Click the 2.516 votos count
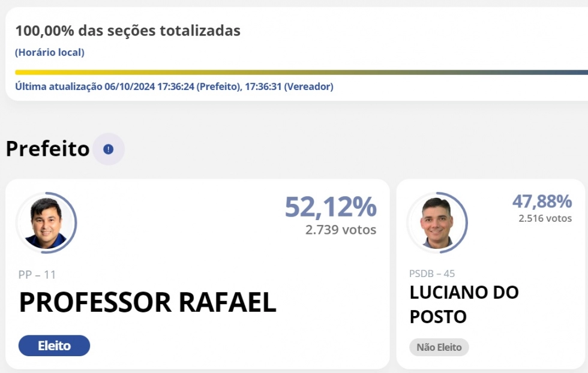 tap(545, 218)
